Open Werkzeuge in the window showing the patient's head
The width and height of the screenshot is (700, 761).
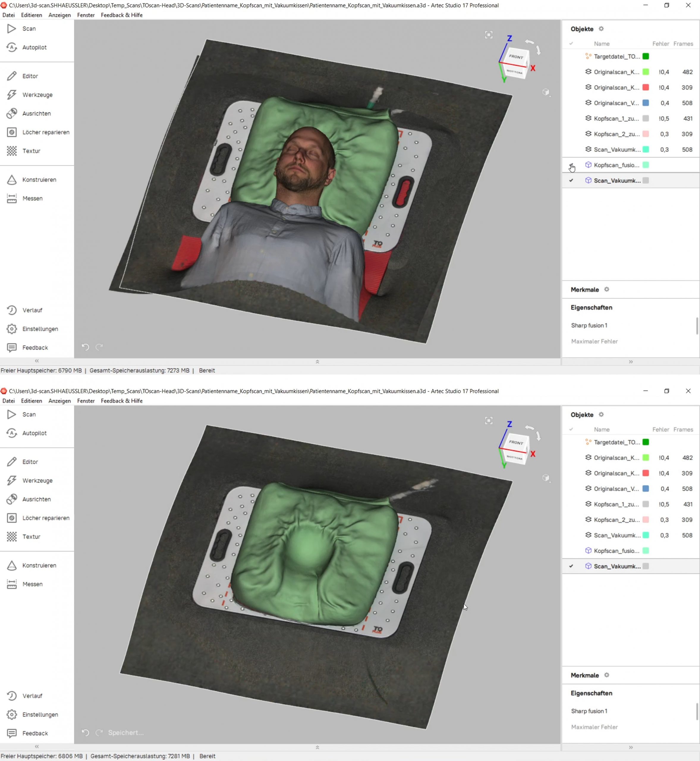click(x=30, y=95)
